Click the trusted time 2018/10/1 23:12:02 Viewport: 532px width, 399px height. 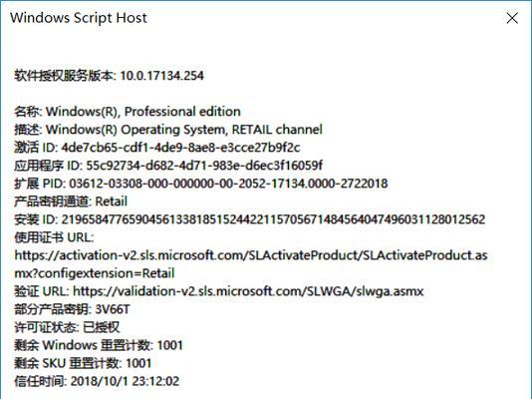[125, 381]
